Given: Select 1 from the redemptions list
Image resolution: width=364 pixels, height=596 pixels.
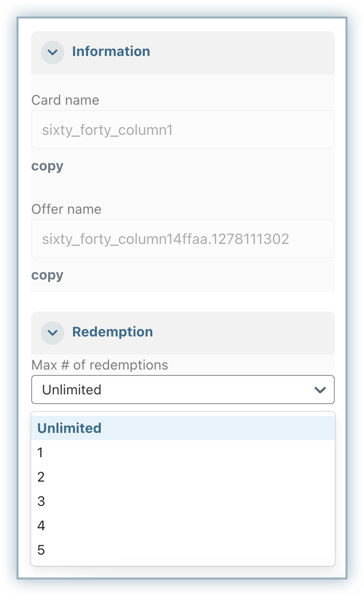Looking at the screenshot, I should pyautogui.click(x=41, y=453).
